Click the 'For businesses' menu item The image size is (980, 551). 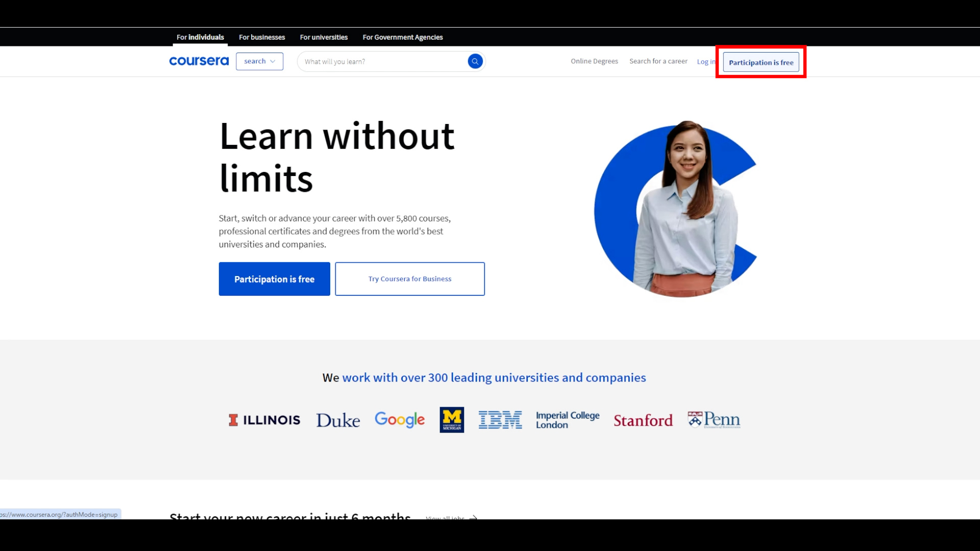(262, 37)
